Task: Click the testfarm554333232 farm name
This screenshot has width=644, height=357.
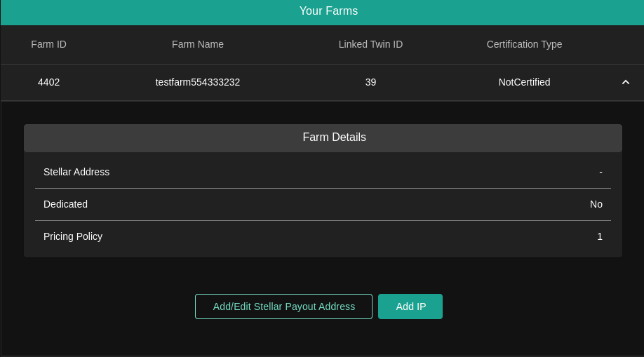Action: 198,82
